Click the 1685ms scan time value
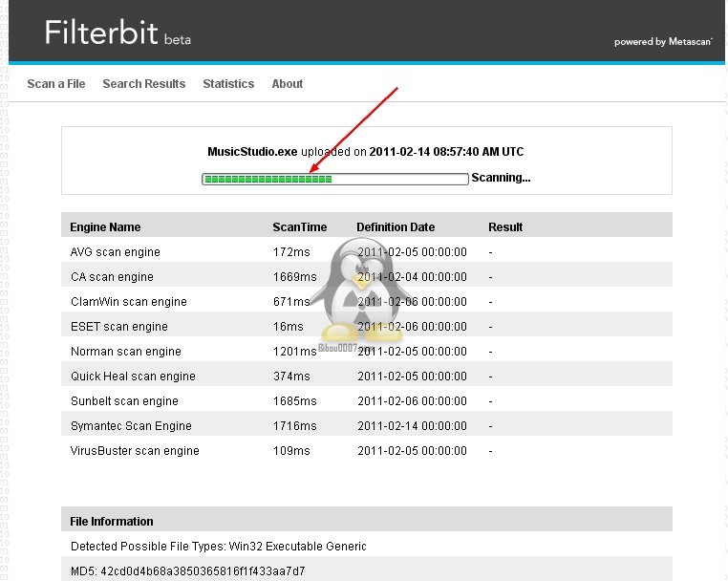Viewport: 728px width, 581px height. coord(295,401)
